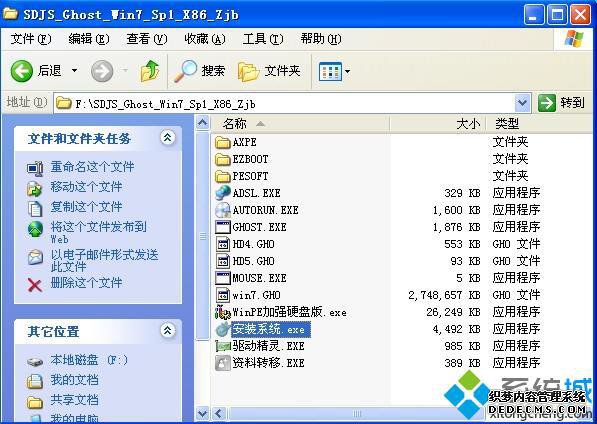Open the Back history dropdown arrow
This screenshot has width=597, height=424.
[x=75, y=71]
